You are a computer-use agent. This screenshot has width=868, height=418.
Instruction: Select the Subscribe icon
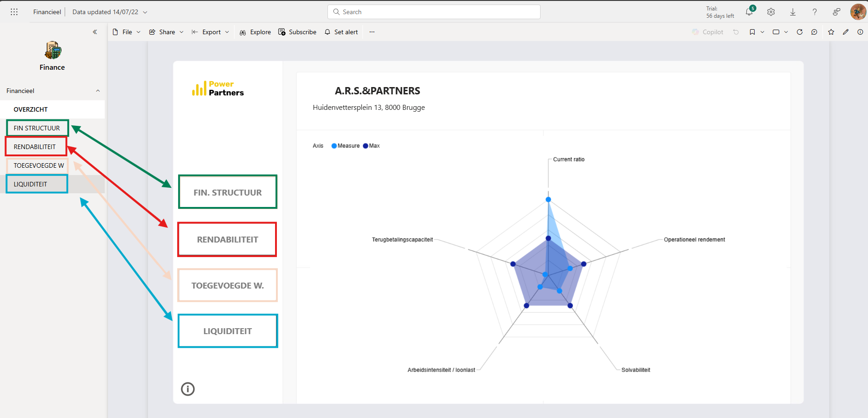tap(282, 32)
